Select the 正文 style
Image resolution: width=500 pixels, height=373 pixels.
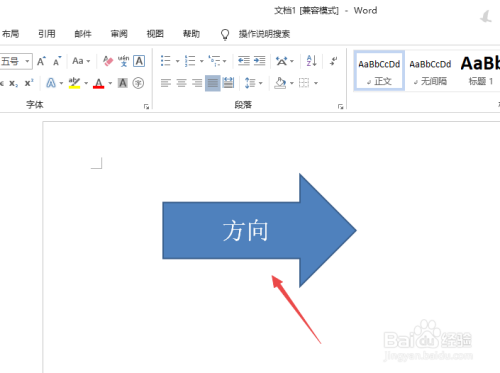tap(379, 71)
